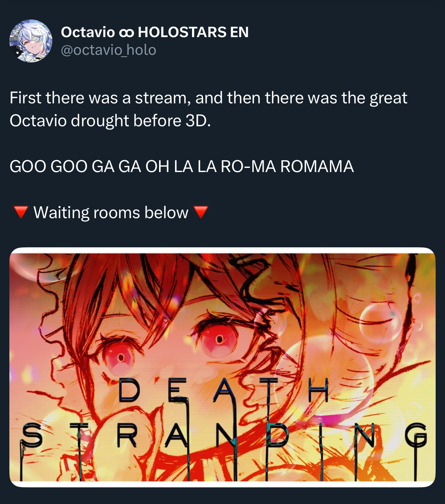Click the character's left red eye
Screen dimensions: 445x504
click(120, 357)
